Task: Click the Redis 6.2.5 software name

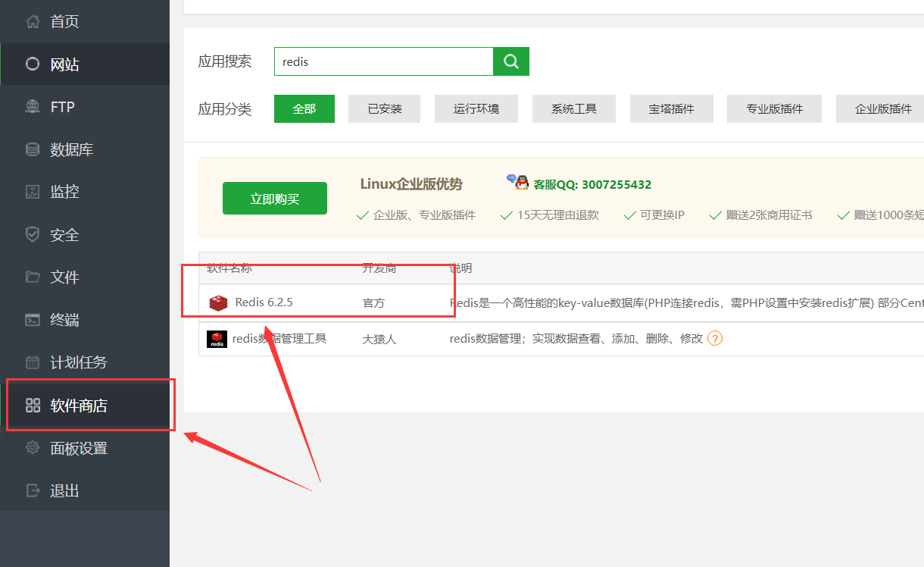Action: click(x=264, y=302)
